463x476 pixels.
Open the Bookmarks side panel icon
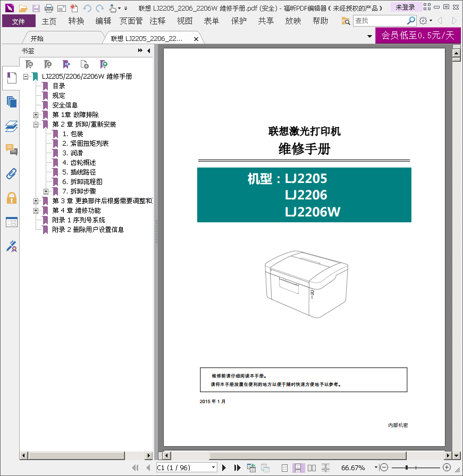pyautogui.click(x=12, y=78)
